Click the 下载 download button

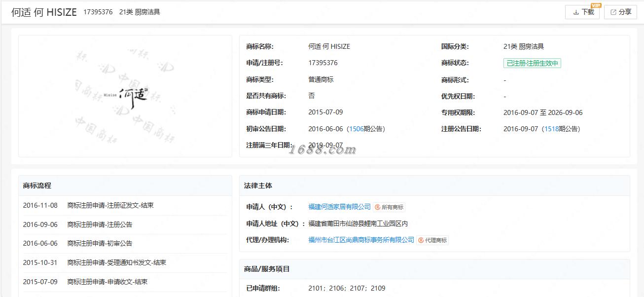(x=582, y=12)
